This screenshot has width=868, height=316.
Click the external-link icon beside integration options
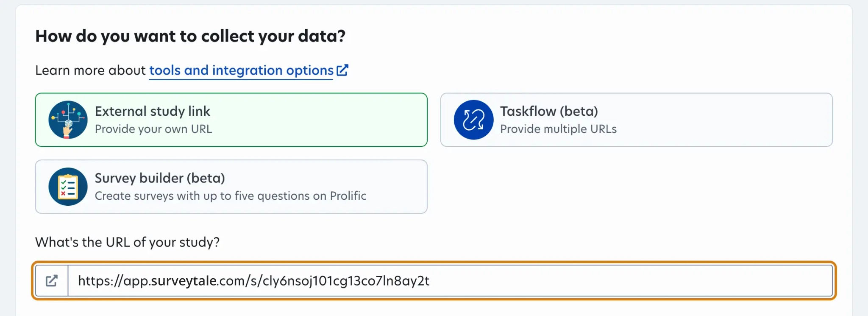(342, 70)
